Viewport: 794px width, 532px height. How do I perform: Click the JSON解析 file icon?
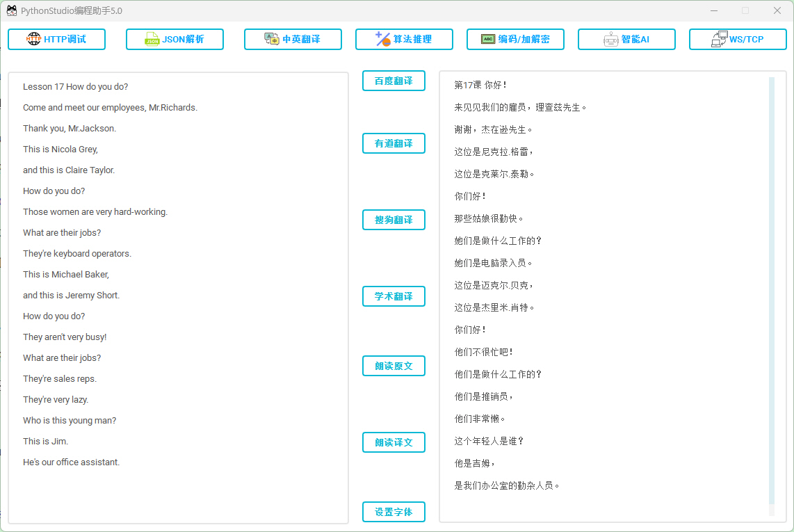[152, 40]
